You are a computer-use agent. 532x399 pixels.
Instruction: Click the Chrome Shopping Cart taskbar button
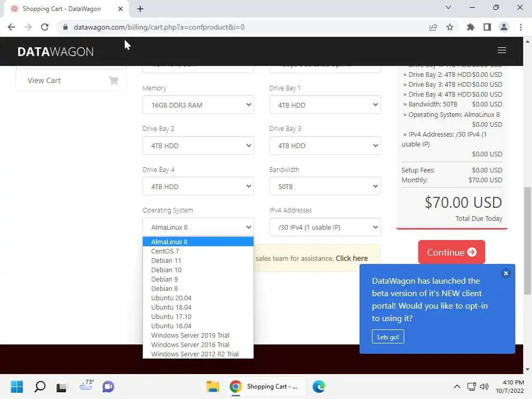[265, 387]
